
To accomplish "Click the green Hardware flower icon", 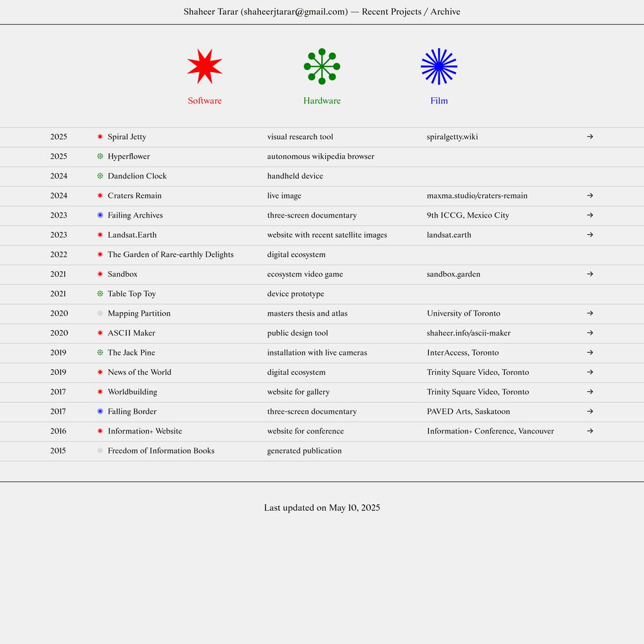I will pos(322,66).
